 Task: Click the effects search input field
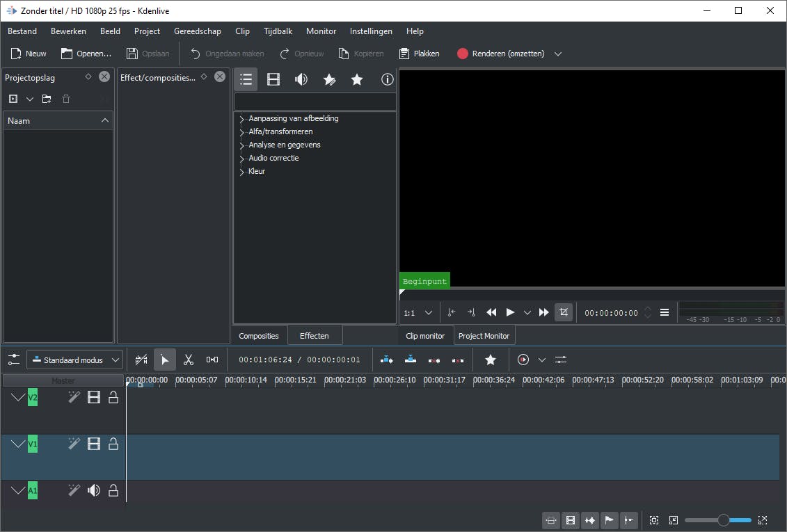click(315, 102)
